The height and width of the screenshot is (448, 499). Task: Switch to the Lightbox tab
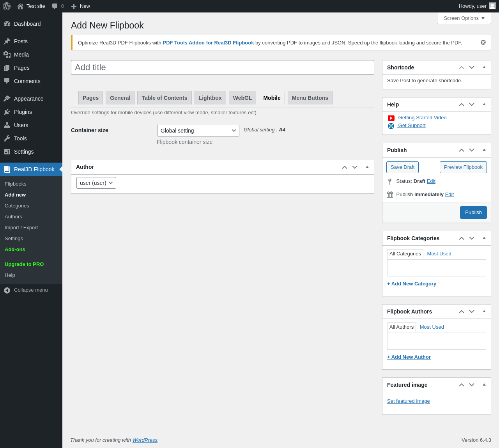point(210,98)
